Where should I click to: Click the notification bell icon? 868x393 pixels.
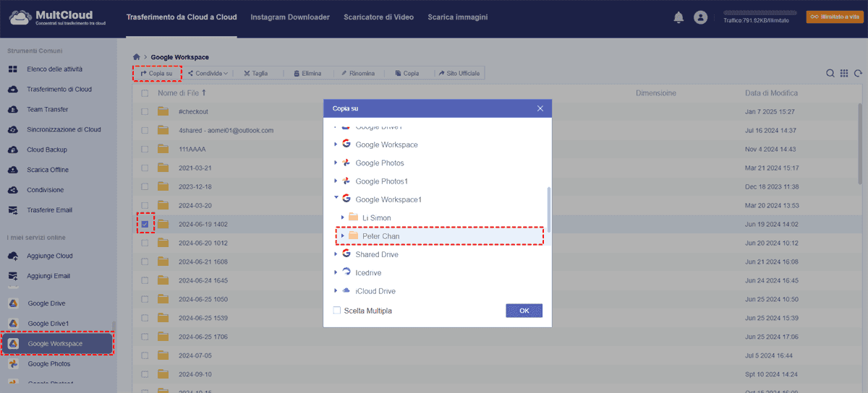(x=678, y=17)
